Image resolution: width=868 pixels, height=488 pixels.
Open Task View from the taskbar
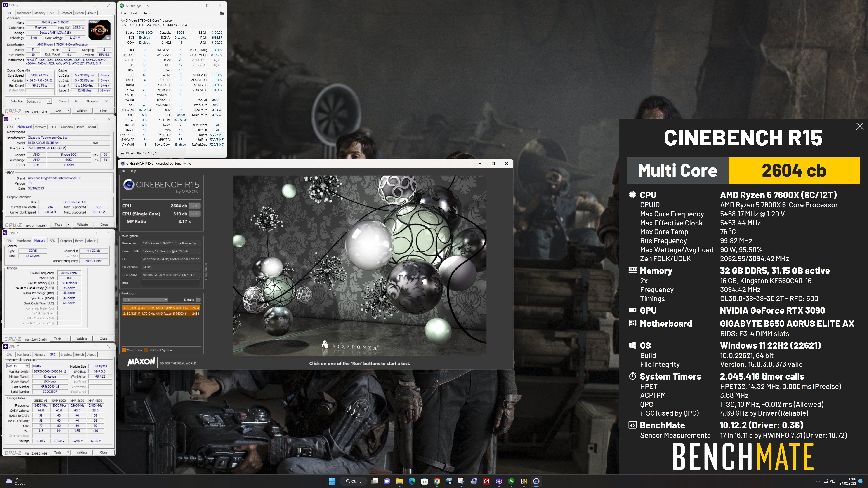[375, 481]
